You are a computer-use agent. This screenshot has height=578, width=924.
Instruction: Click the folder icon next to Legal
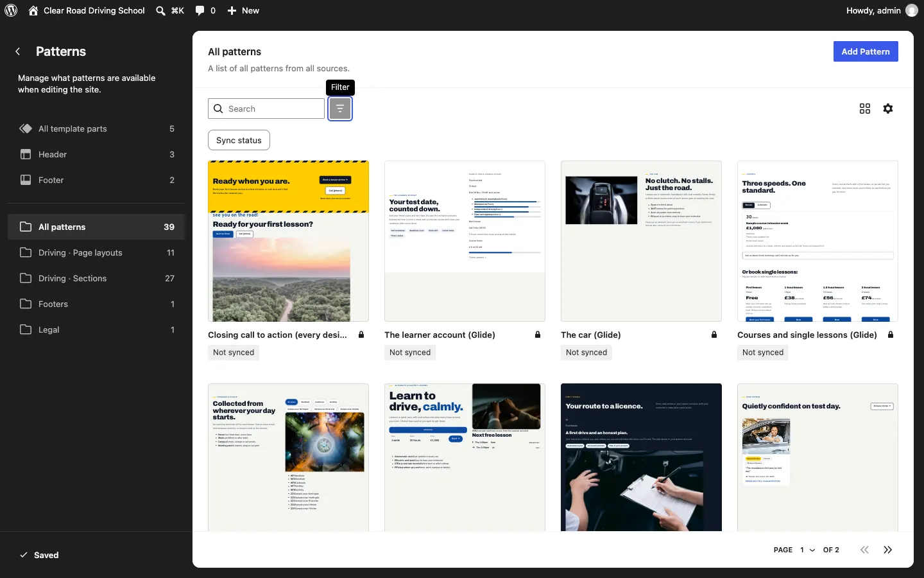click(x=26, y=329)
